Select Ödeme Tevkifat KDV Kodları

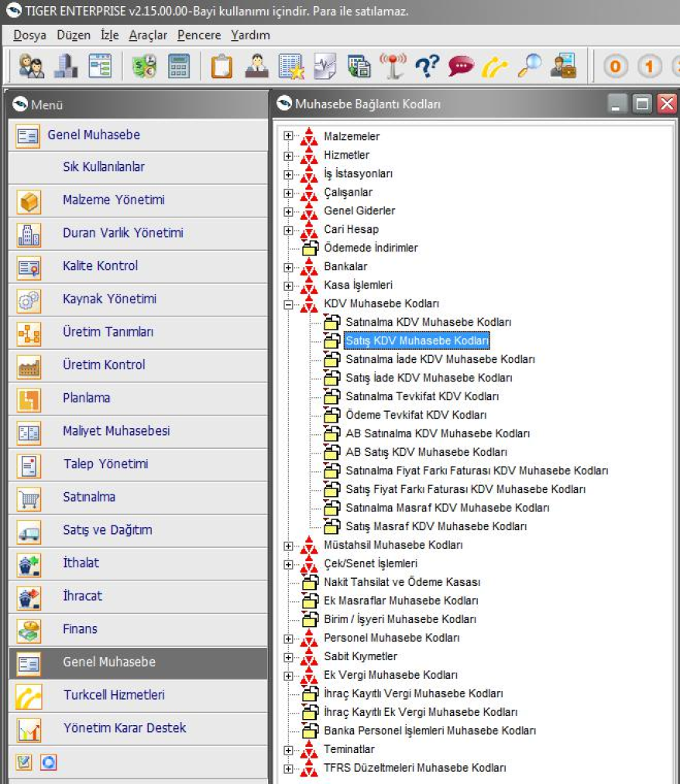(x=416, y=415)
